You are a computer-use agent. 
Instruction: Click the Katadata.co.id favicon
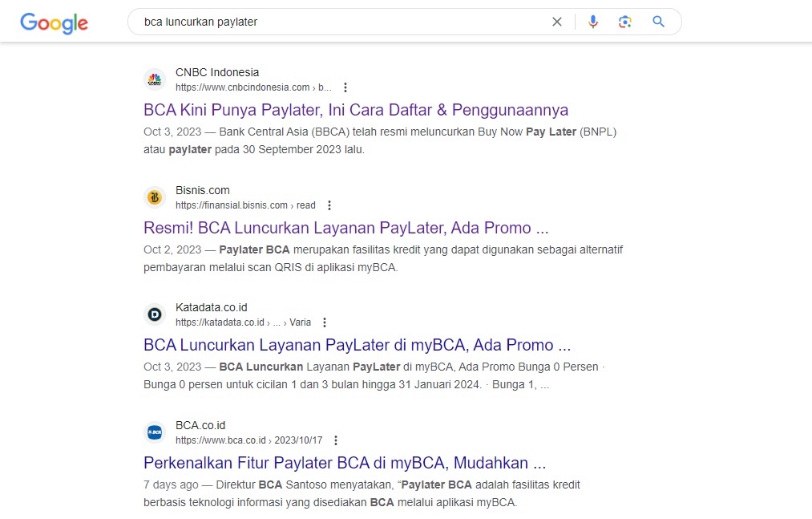(155, 314)
